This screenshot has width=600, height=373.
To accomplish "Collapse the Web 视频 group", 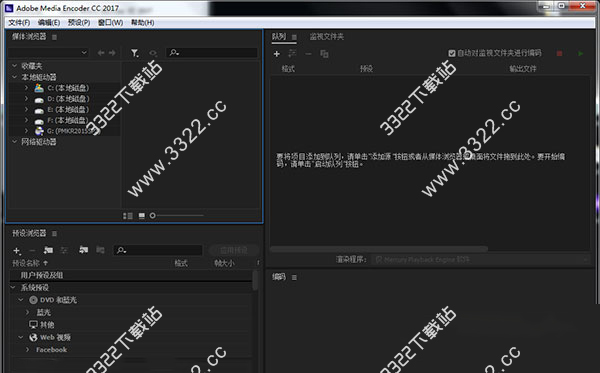I will [21, 337].
